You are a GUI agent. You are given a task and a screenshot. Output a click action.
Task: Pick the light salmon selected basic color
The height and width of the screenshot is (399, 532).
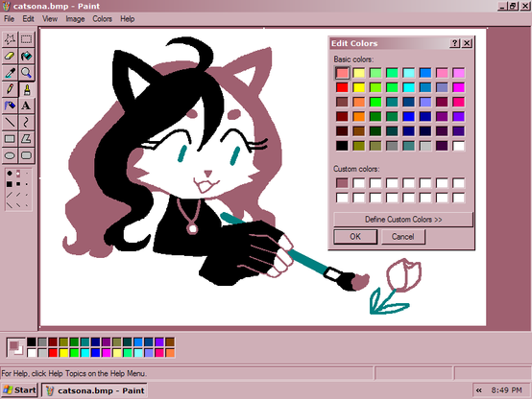pos(342,73)
